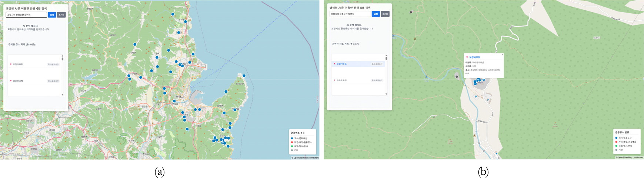Image resolution: width=644 pixels, height=178 pixels.
Task: Click the upper parking P icon in panel (b)
Action: (x=476, y=97)
